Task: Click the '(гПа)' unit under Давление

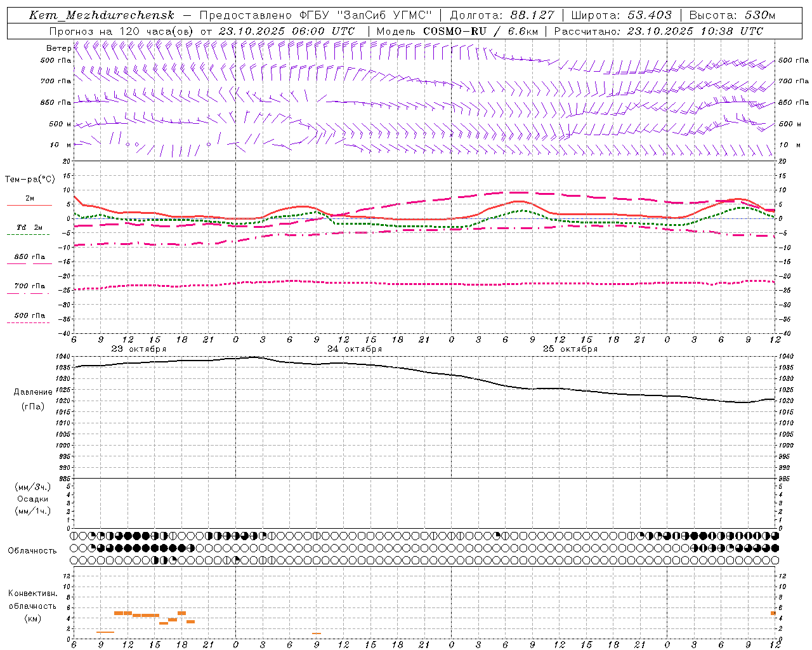Action: pyautogui.click(x=33, y=407)
